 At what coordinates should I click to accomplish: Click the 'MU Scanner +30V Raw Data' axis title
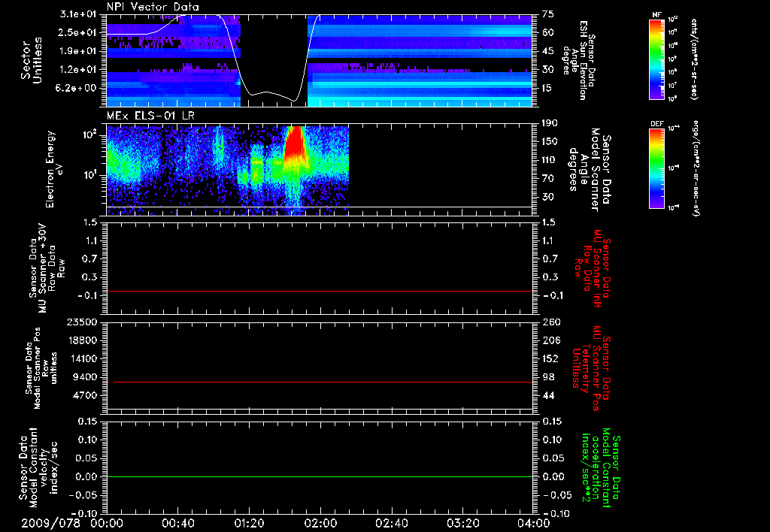[x=46, y=268]
